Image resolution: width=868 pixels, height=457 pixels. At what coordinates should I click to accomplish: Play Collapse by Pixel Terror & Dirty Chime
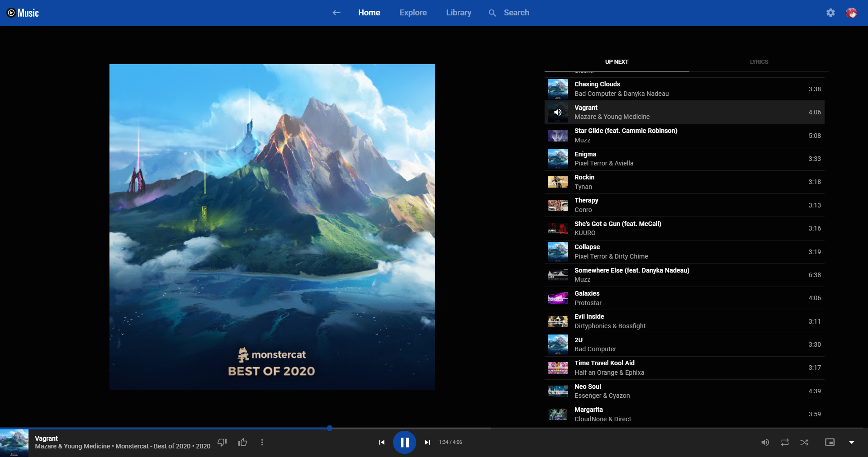(x=684, y=252)
